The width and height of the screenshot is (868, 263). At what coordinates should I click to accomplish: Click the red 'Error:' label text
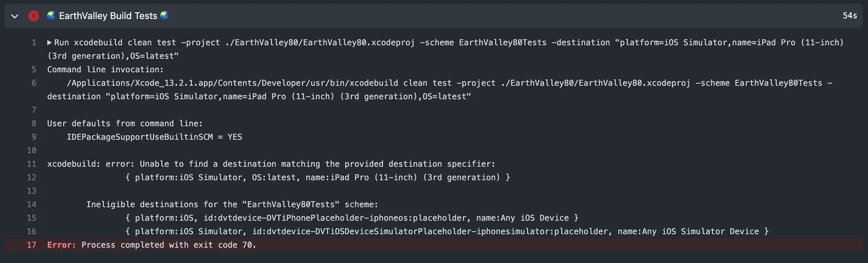[x=61, y=245]
